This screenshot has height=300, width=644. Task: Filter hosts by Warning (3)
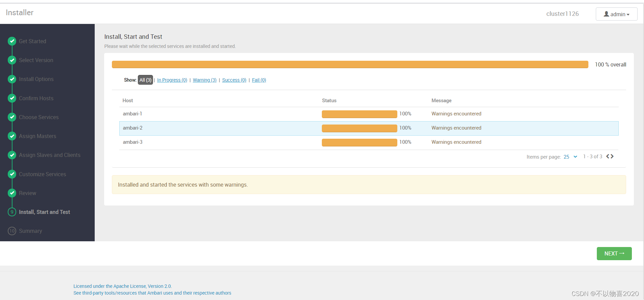click(205, 80)
